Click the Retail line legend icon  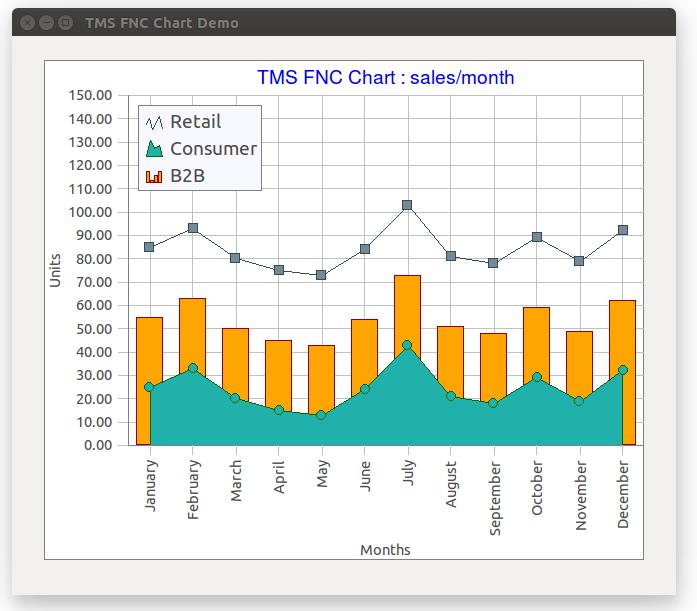coord(154,123)
